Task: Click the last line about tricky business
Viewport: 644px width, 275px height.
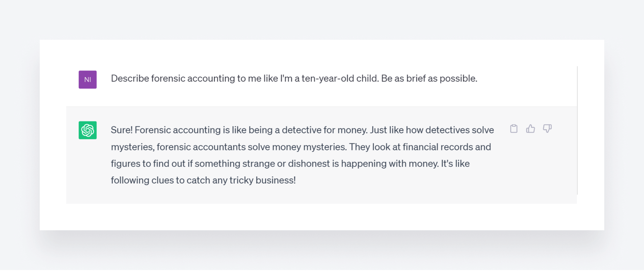Action: [x=203, y=180]
